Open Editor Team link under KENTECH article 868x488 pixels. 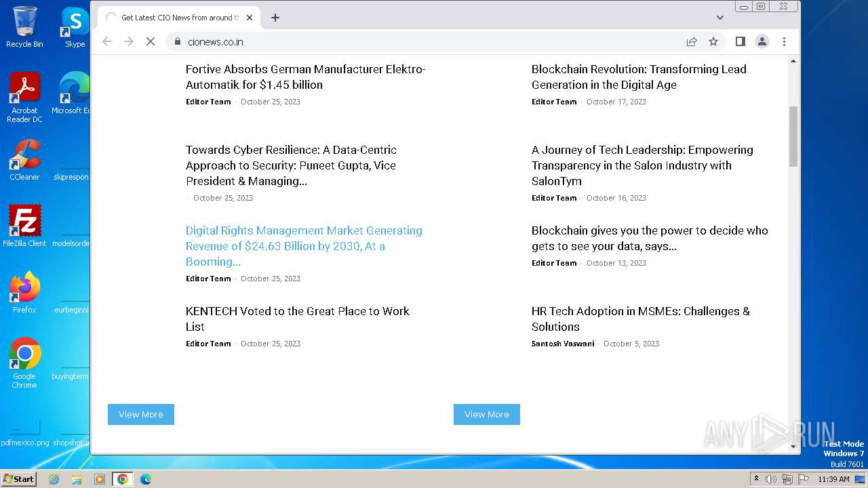[208, 344]
